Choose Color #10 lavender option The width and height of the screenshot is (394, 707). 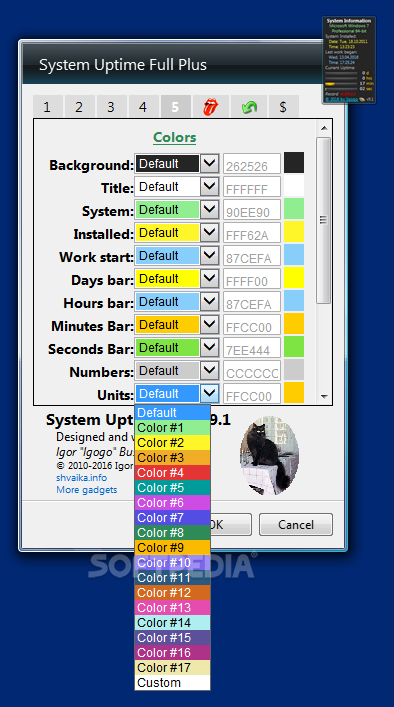[x=173, y=562]
